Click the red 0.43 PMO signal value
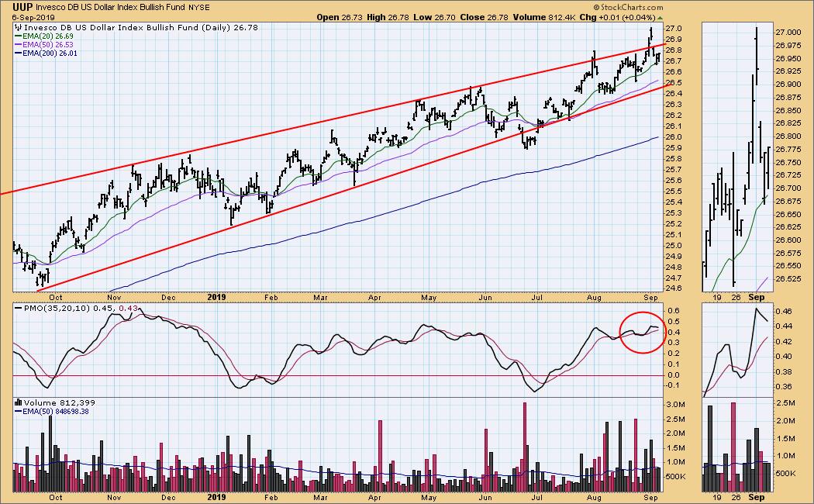Screen dimensions: 814x504 pos(128,309)
